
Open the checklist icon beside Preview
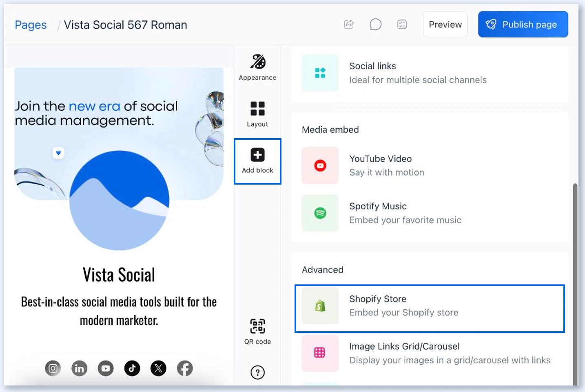coord(402,24)
